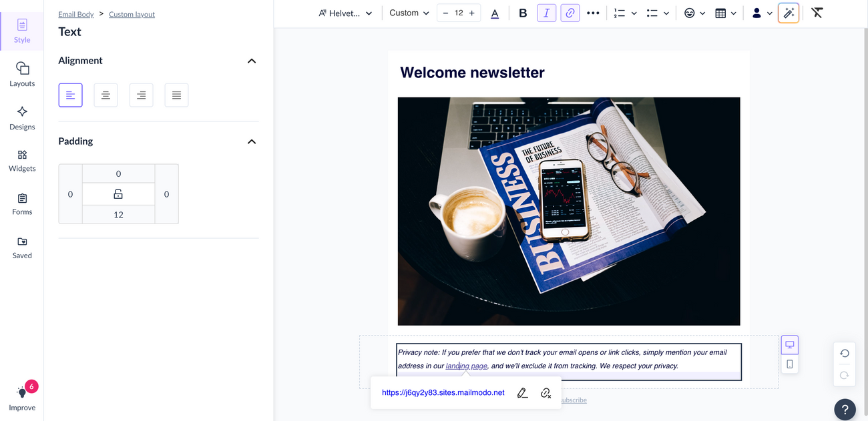The width and height of the screenshot is (868, 421).
Task: Open table options dropdown arrow
Action: click(734, 13)
